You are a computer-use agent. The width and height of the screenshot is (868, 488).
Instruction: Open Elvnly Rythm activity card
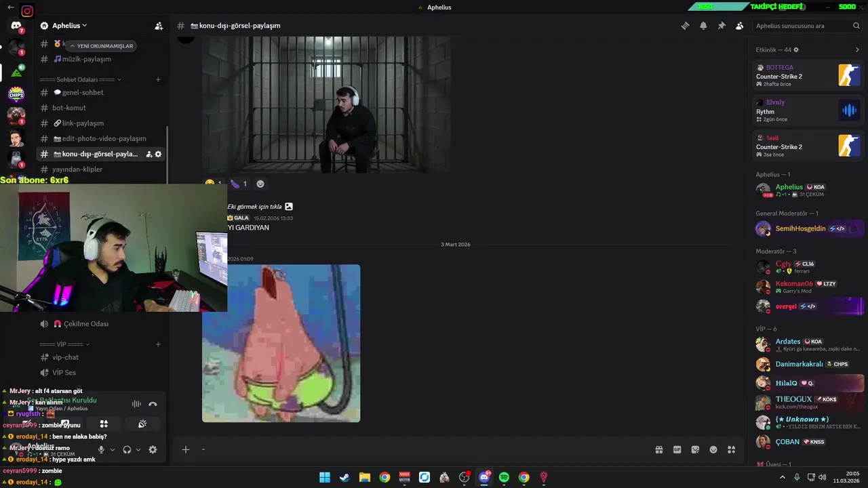(x=808, y=110)
